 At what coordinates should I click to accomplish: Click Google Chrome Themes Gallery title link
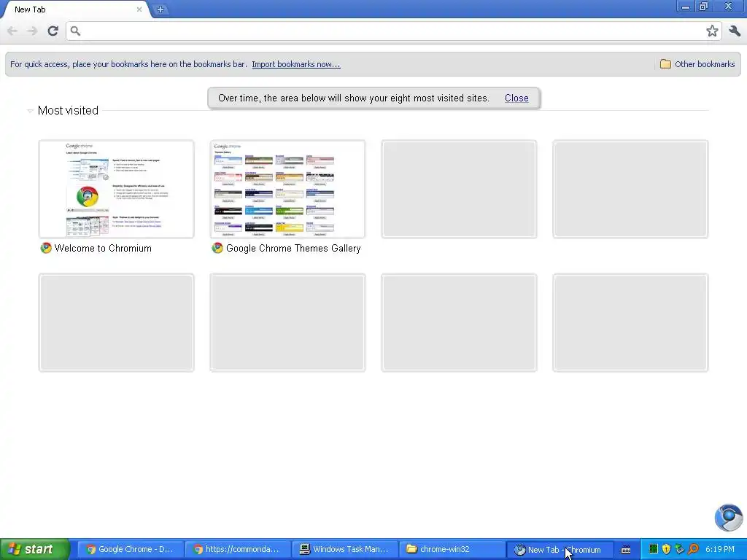[293, 248]
